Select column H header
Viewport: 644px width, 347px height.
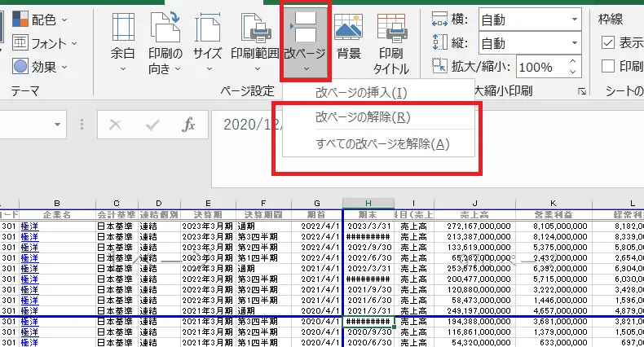368,203
